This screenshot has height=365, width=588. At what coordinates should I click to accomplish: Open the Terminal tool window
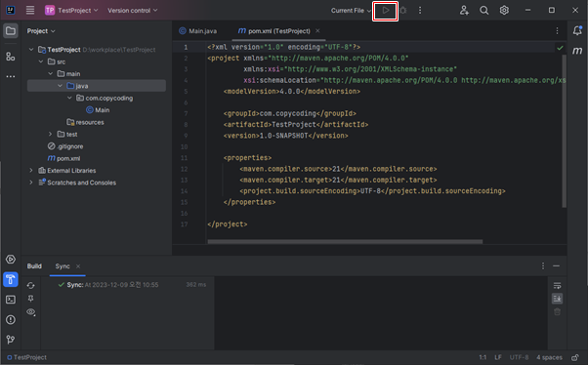pos(11,300)
